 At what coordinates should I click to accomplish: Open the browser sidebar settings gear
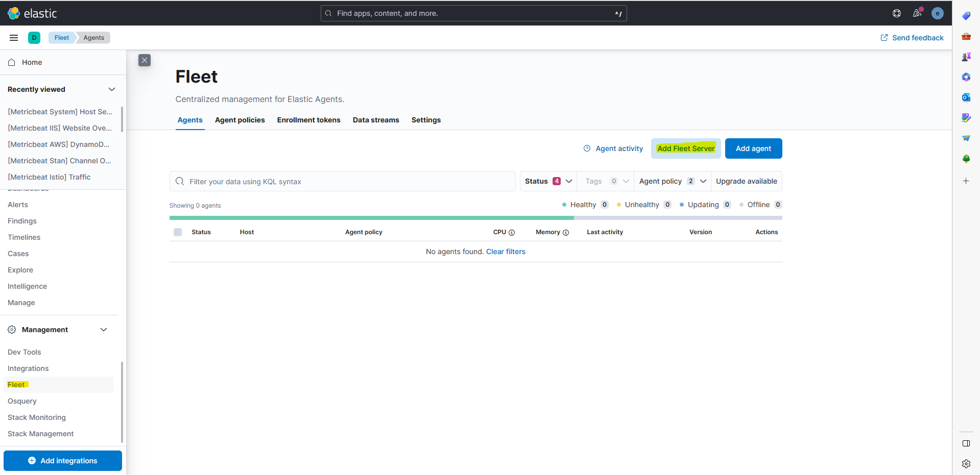tap(966, 464)
